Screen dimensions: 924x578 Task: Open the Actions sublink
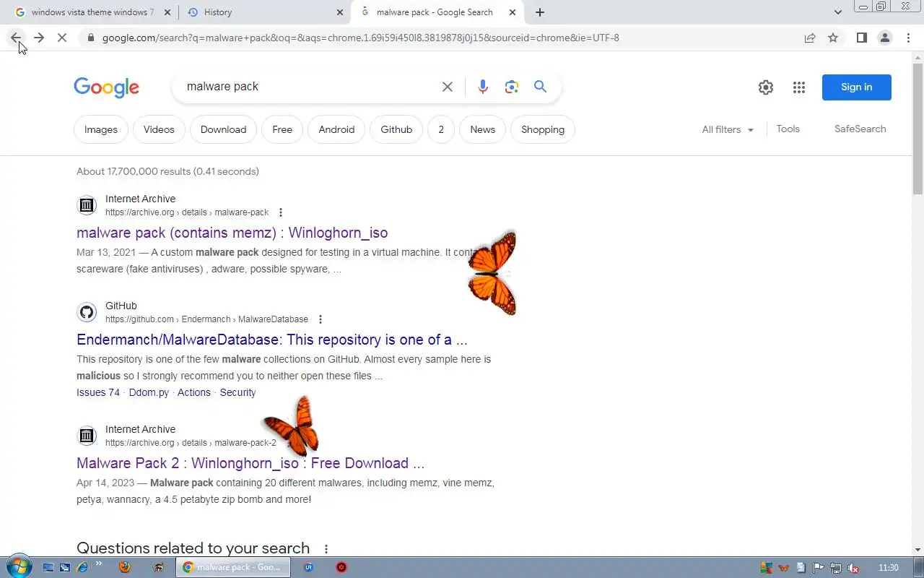(194, 392)
